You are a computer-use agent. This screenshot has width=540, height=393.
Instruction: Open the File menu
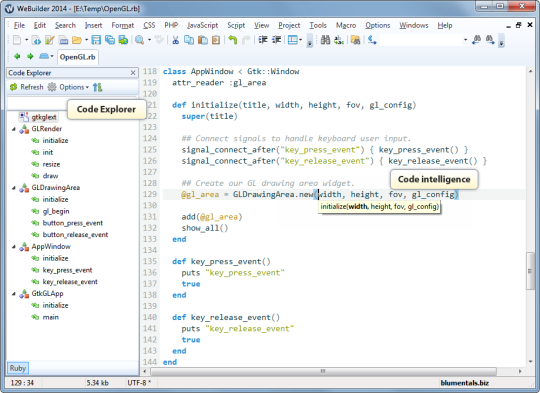[19, 25]
